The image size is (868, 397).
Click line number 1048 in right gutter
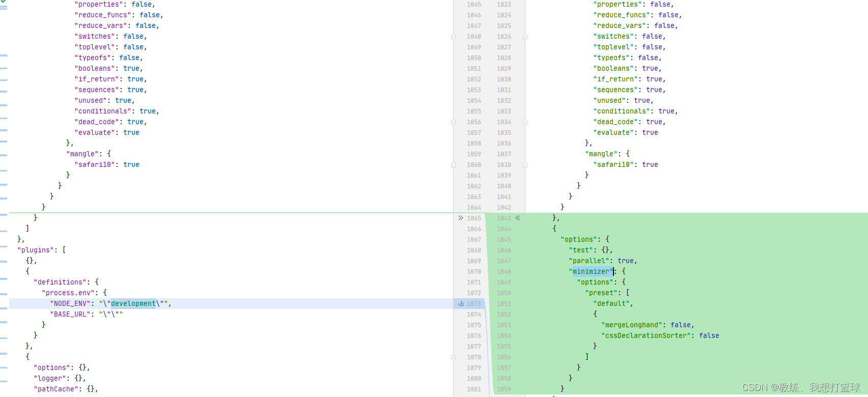[x=504, y=272]
